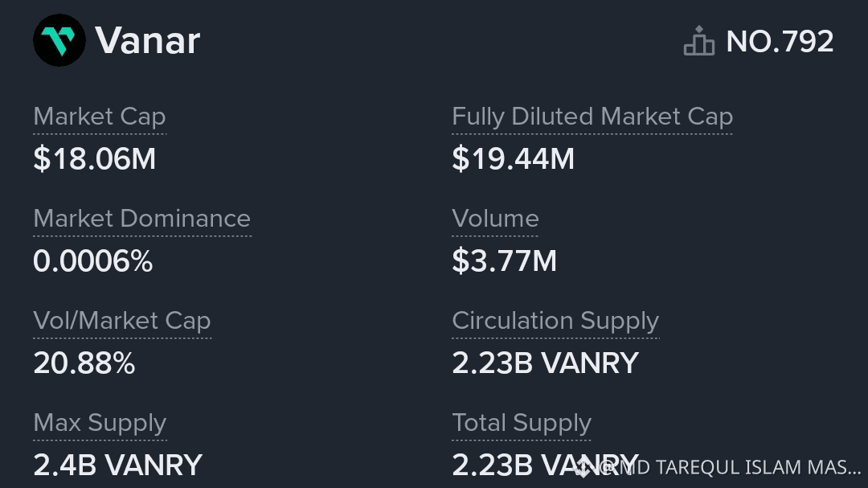
Task: Show the Market Cap label tooltip
Action: pos(100,117)
